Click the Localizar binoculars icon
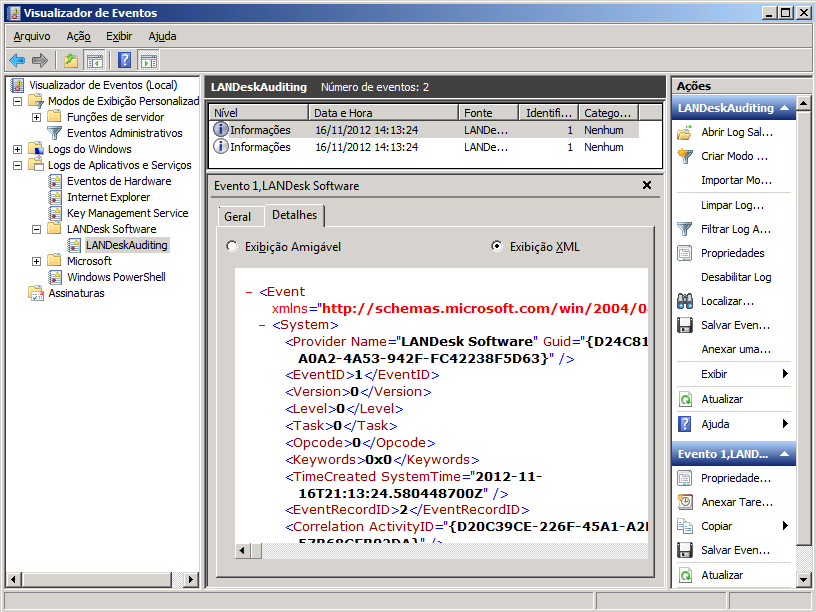Image resolution: width=816 pixels, height=612 pixels. click(685, 301)
